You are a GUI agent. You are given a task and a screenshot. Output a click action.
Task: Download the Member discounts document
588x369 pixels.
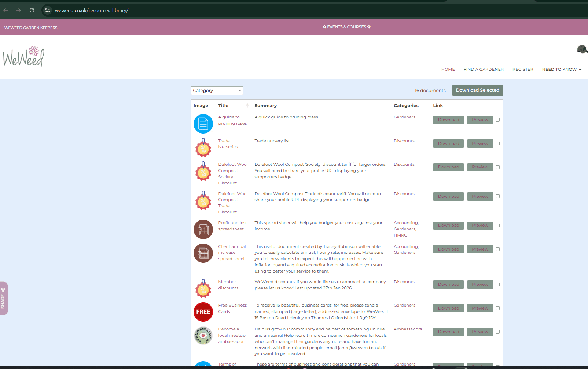coord(448,284)
